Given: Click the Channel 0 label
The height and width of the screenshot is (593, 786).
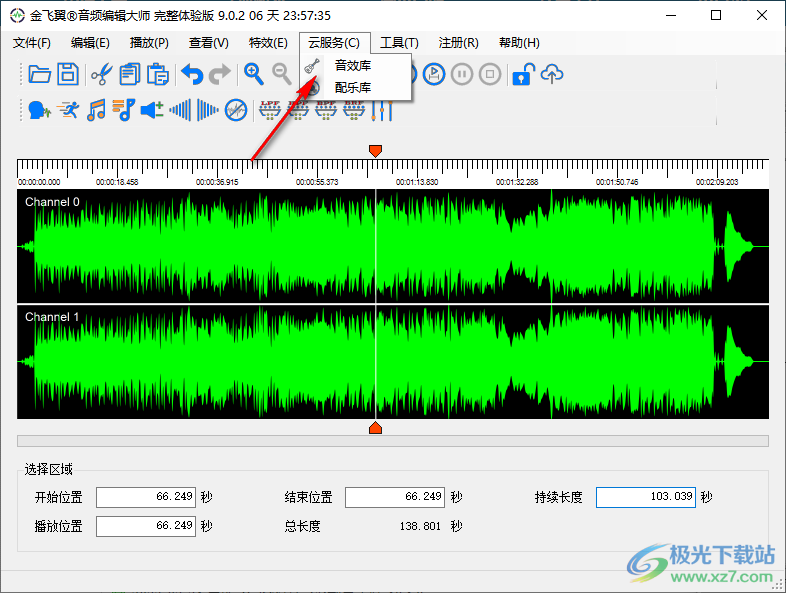Looking at the screenshot, I should pyautogui.click(x=52, y=202).
